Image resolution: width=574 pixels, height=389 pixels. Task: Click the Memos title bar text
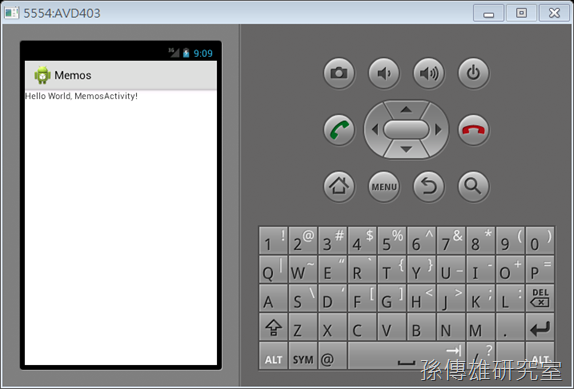point(73,75)
